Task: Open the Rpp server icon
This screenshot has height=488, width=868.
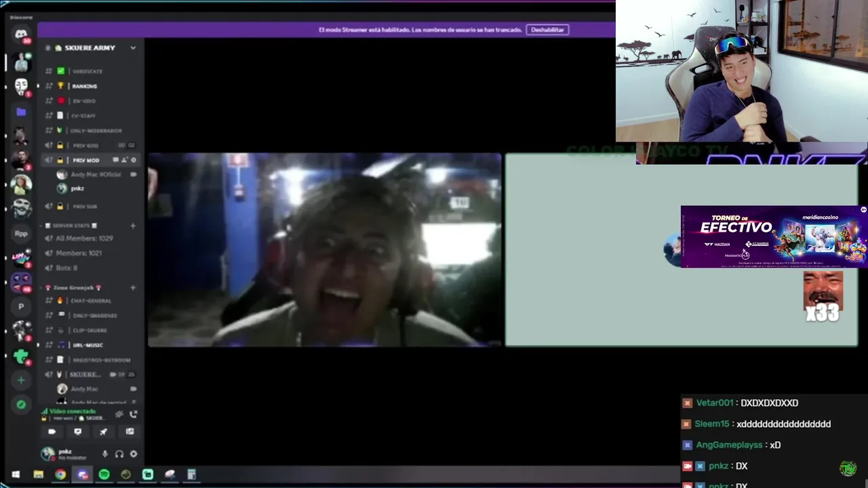Action: coord(21,233)
